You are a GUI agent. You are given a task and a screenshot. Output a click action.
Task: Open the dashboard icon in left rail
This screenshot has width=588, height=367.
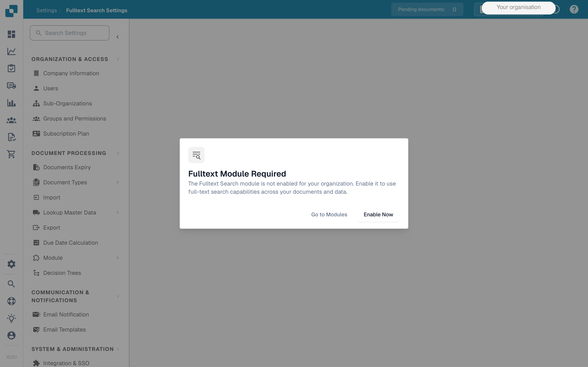pos(11,34)
